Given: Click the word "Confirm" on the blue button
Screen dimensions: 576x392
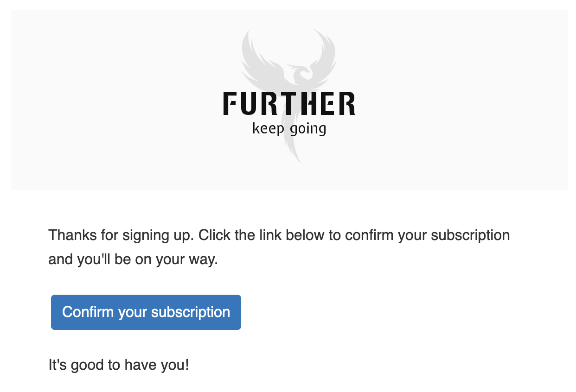Looking at the screenshot, I should [88, 312].
